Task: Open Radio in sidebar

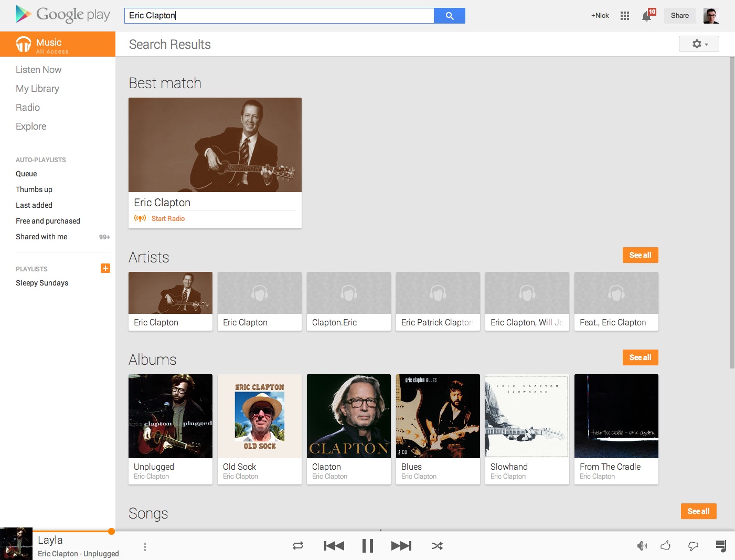Action: pos(28,108)
